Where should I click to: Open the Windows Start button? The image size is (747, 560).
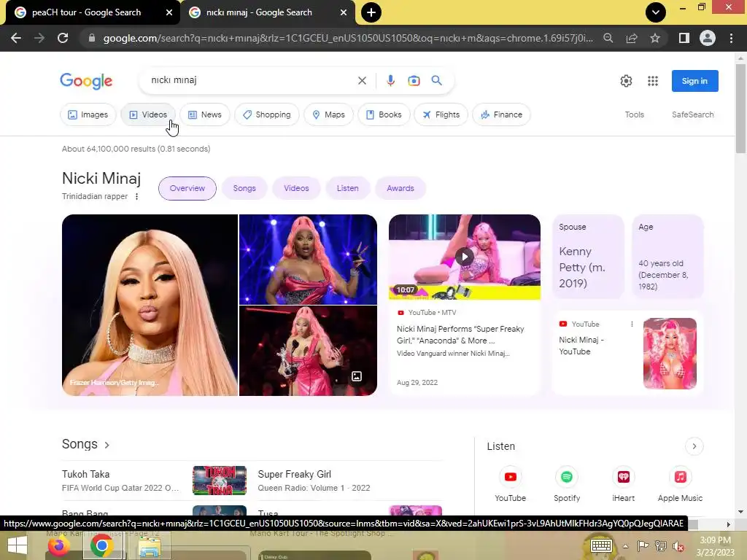tap(18, 545)
